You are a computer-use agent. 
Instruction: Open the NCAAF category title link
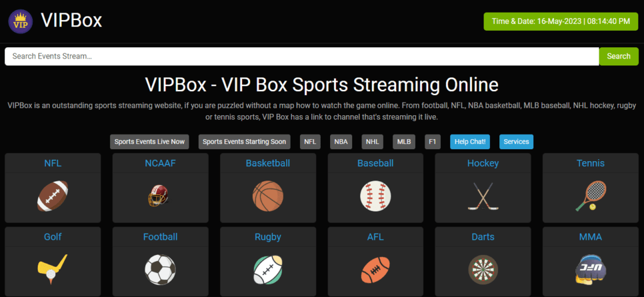(160, 163)
